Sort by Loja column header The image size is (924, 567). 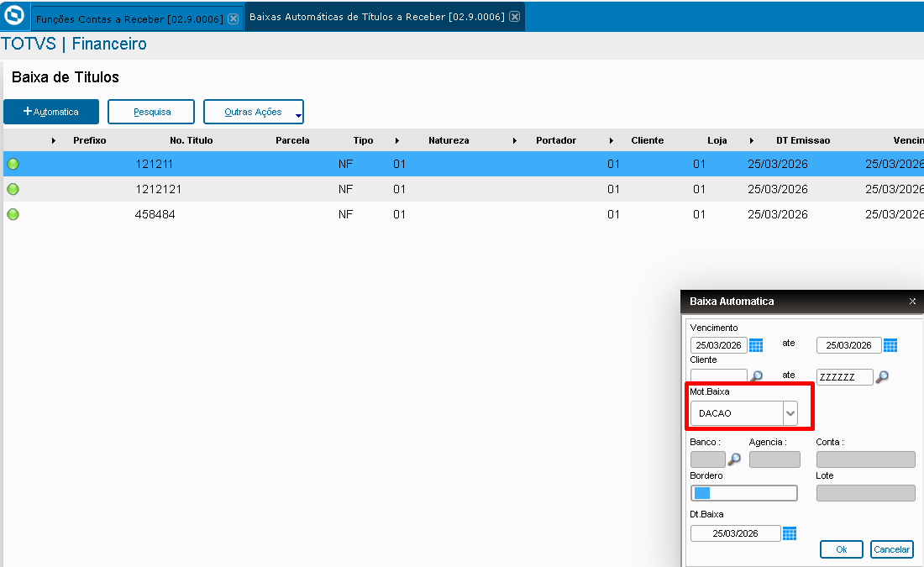(717, 140)
